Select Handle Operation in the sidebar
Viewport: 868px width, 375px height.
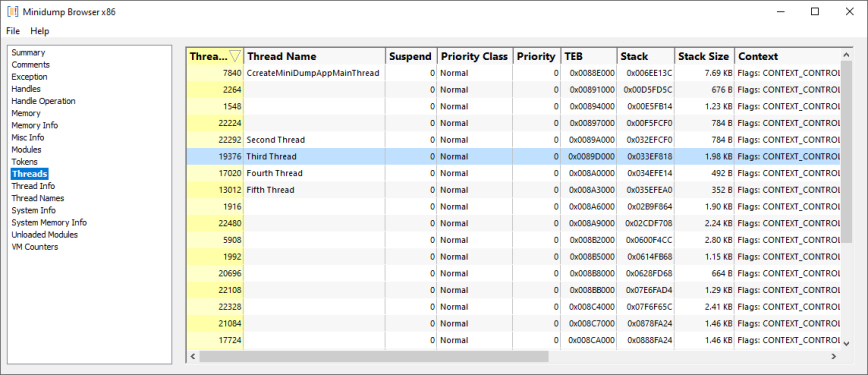tap(43, 101)
